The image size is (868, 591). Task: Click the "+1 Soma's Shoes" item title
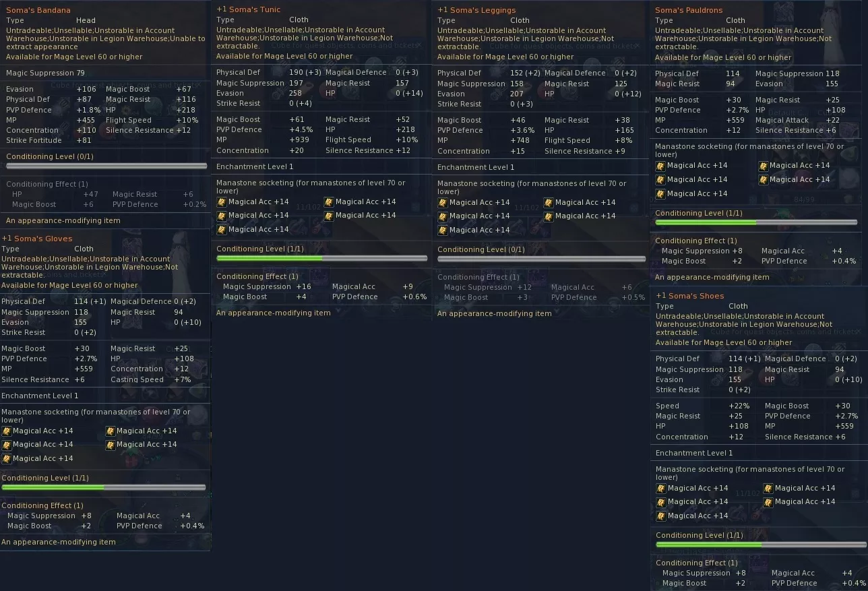pos(690,296)
